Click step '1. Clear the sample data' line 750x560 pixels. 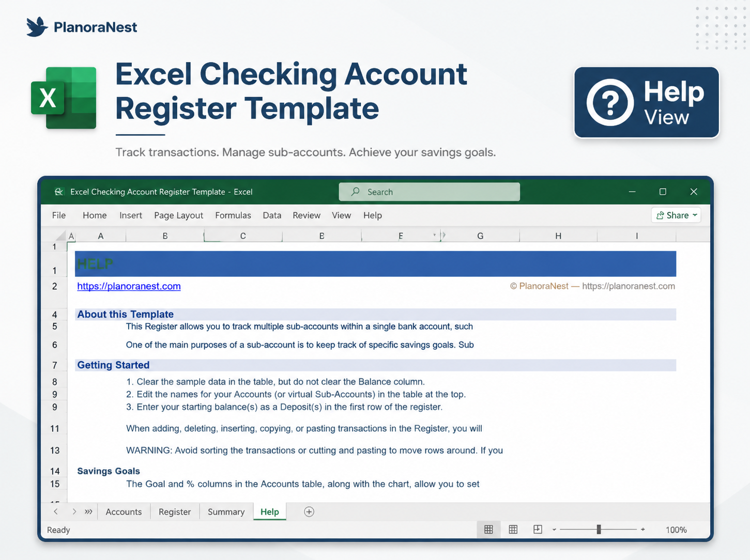click(275, 382)
